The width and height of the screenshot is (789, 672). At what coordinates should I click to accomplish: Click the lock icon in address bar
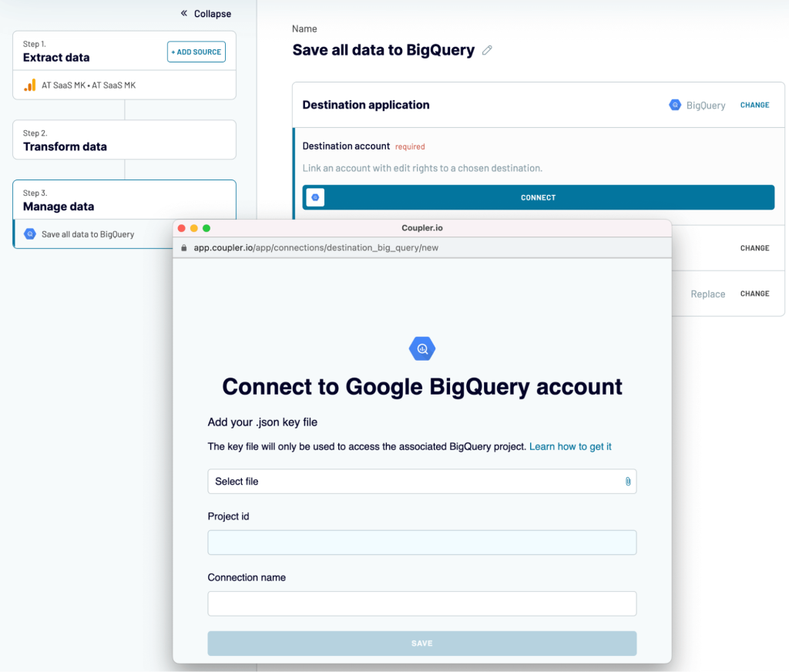point(183,247)
